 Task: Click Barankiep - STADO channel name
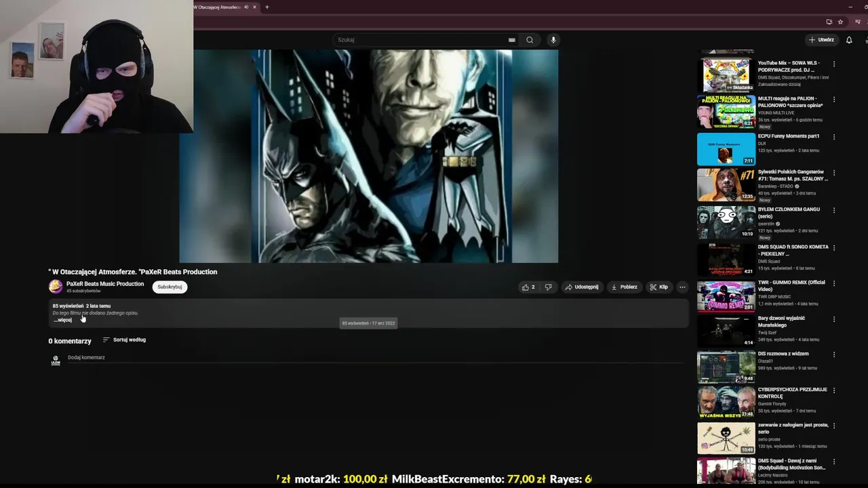776,186
